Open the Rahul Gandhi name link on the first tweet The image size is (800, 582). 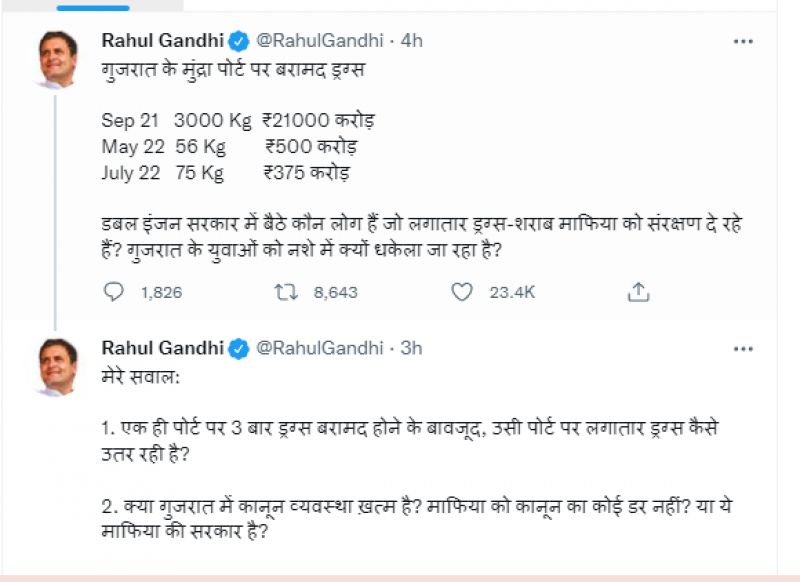(x=163, y=41)
